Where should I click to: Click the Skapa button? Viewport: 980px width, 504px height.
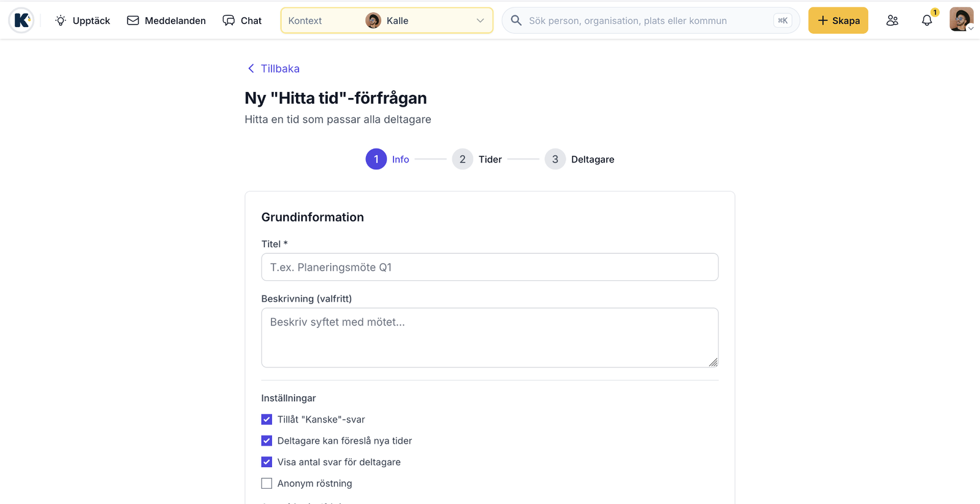pyautogui.click(x=838, y=20)
